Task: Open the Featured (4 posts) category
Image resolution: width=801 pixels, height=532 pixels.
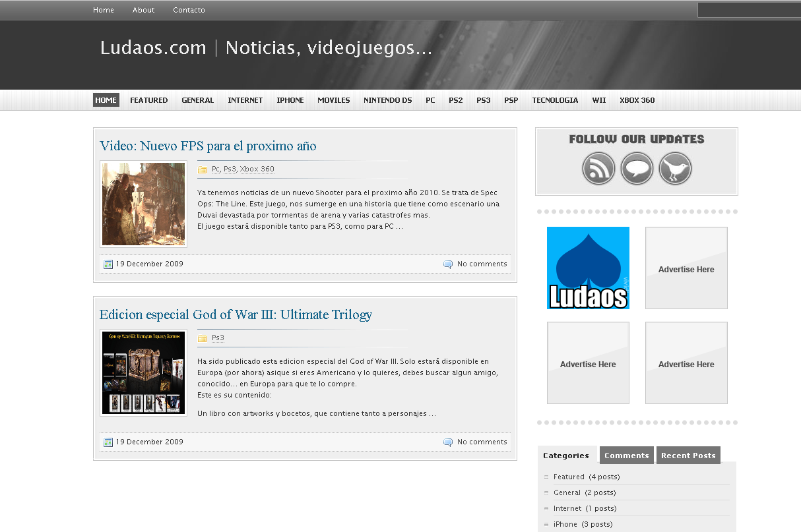Action: (x=569, y=477)
